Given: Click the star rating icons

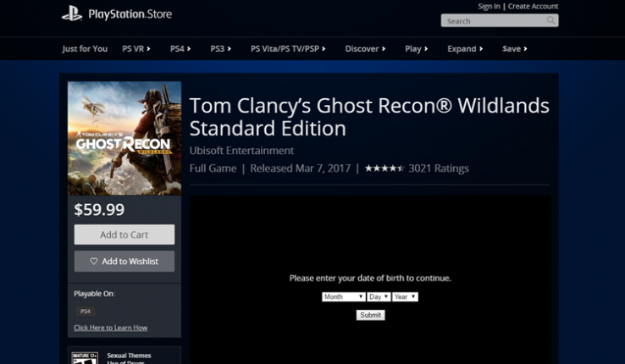Looking at the screenshot, I should (384, 168).
